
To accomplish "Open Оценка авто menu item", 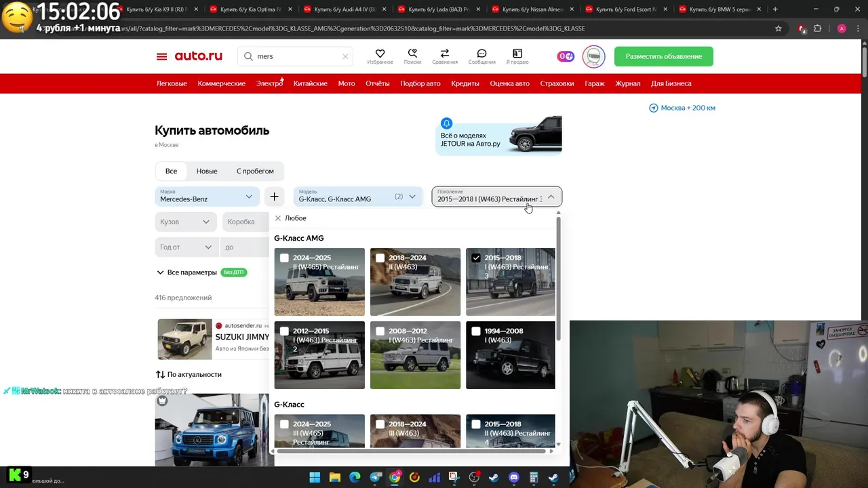I will point(510,83).
